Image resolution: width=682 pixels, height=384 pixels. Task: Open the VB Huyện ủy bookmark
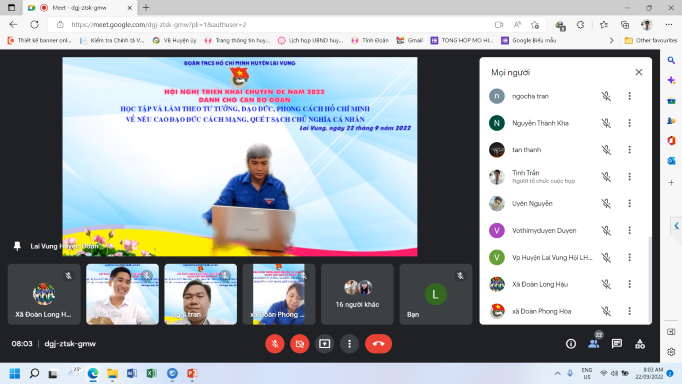[175, 40]
